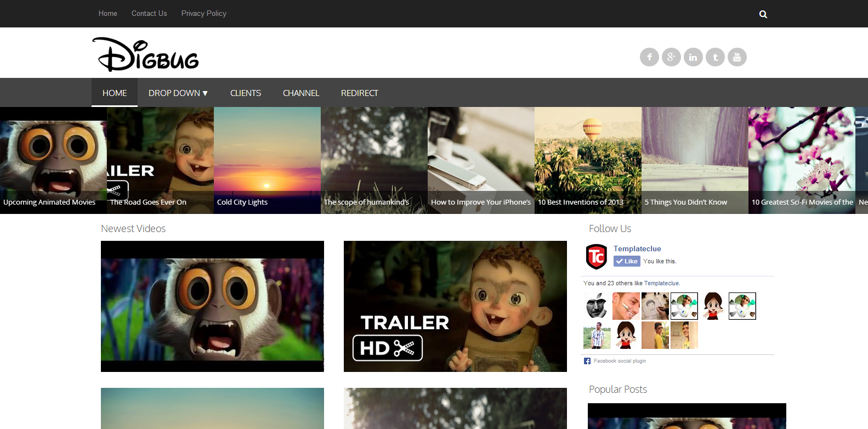Image resolution: width=868 pixels, height=429 pixels.
Task: Open the Tumblr social icon
Action: point(715,57)
